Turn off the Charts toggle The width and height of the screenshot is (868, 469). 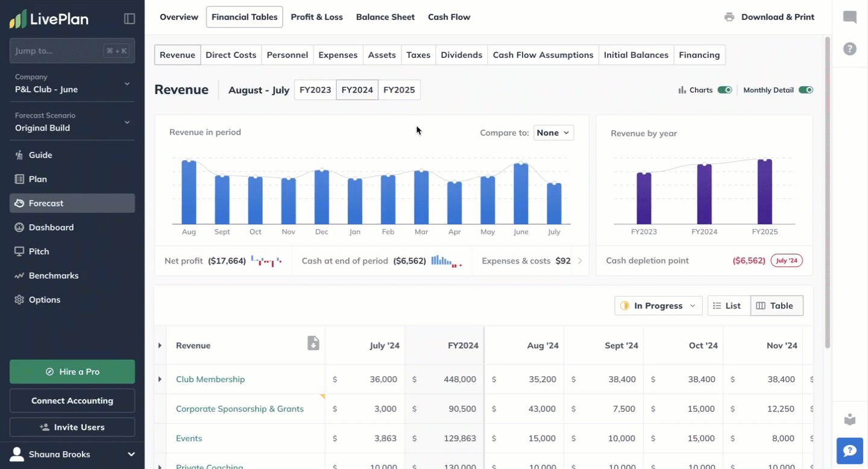coord(725,90)
